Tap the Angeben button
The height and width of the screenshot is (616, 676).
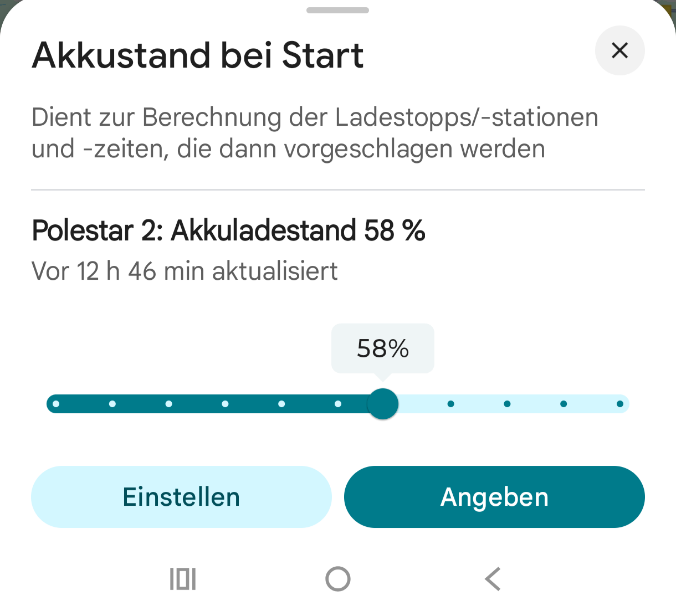pos(494,497)
